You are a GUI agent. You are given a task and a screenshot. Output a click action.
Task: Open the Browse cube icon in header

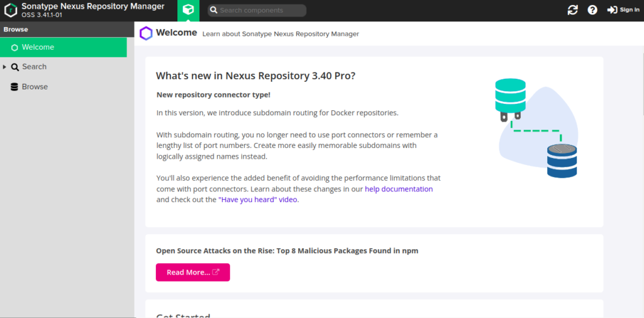[x=188, y=10]
